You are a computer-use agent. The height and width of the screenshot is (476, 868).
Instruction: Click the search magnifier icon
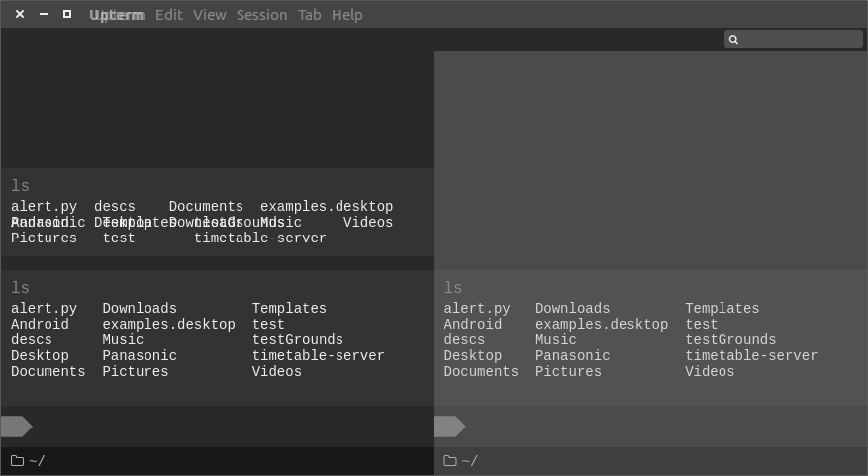point(733,40)
